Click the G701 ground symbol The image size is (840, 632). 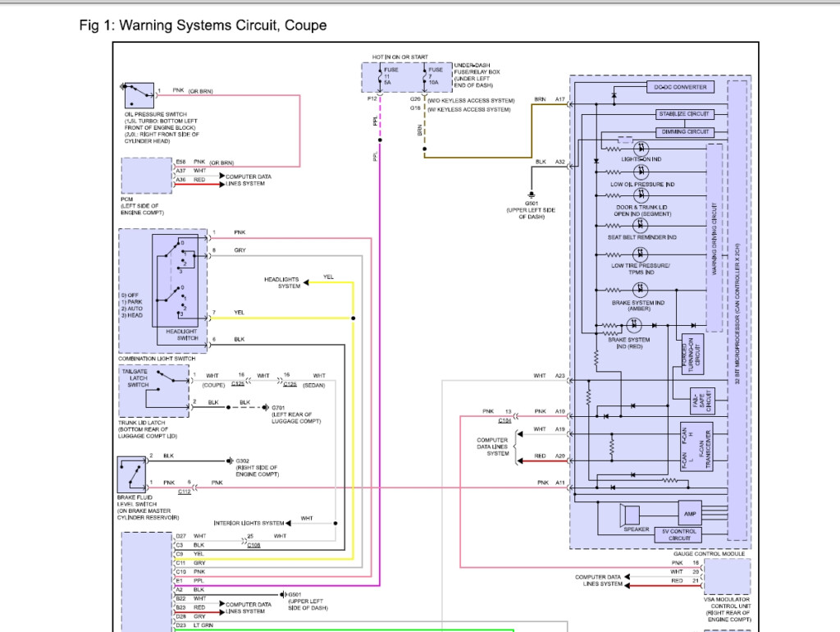click(x=265, y=407)
